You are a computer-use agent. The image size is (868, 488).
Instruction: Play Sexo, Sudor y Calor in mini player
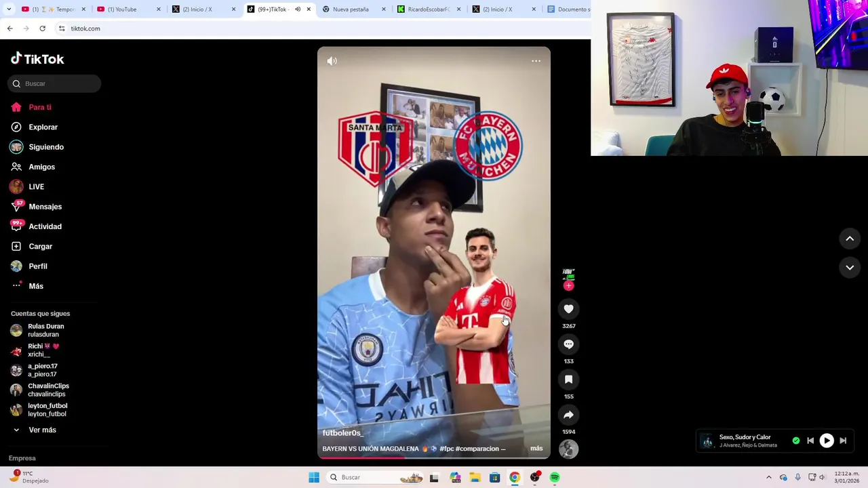tap(827, 441)
